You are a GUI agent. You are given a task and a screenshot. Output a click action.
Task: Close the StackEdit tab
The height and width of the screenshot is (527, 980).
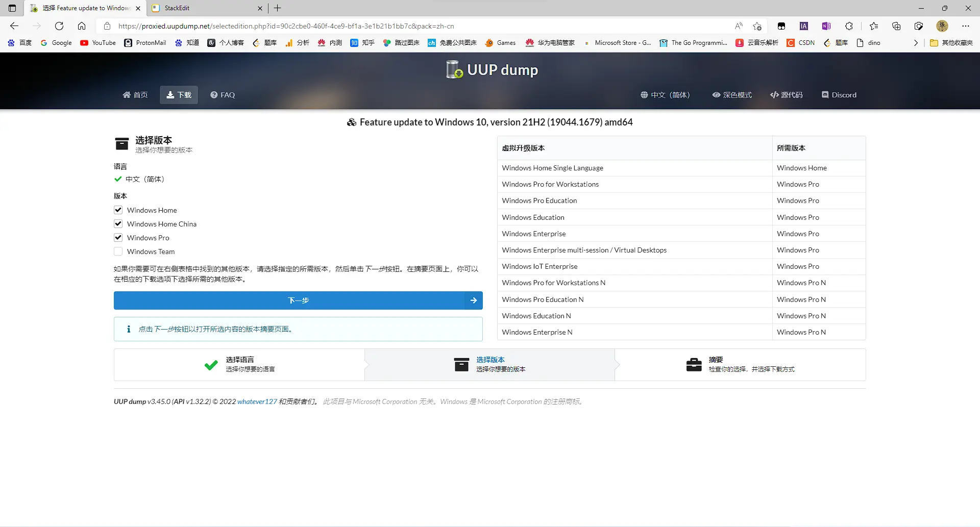pos(260,8)
